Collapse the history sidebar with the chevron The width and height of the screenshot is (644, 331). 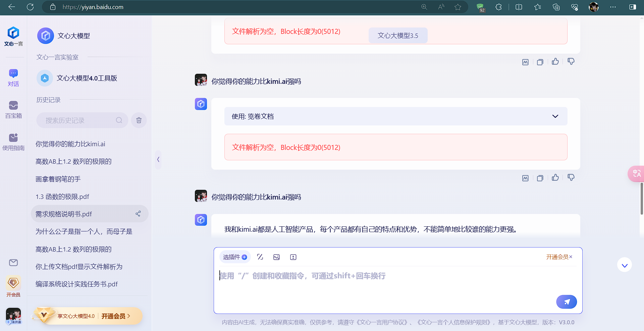point(158,160)
